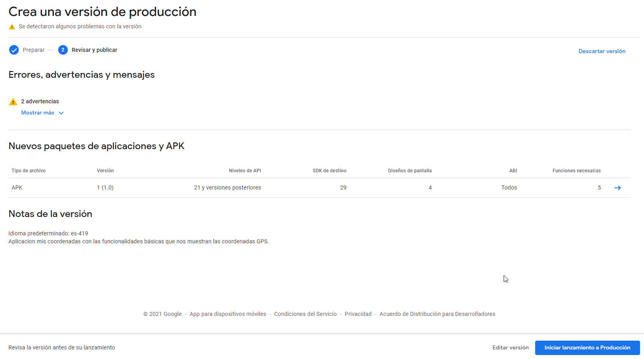This screenshot has width=644, height=359.
Task: Click 'Iniciar lanzamiento a Producción'
Action: point(587,348)
